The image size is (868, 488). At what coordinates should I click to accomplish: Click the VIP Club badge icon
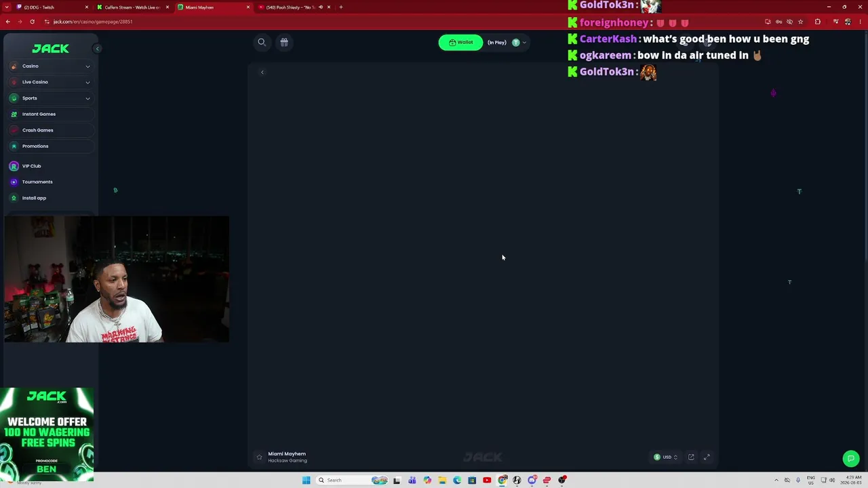coord(14,166)
